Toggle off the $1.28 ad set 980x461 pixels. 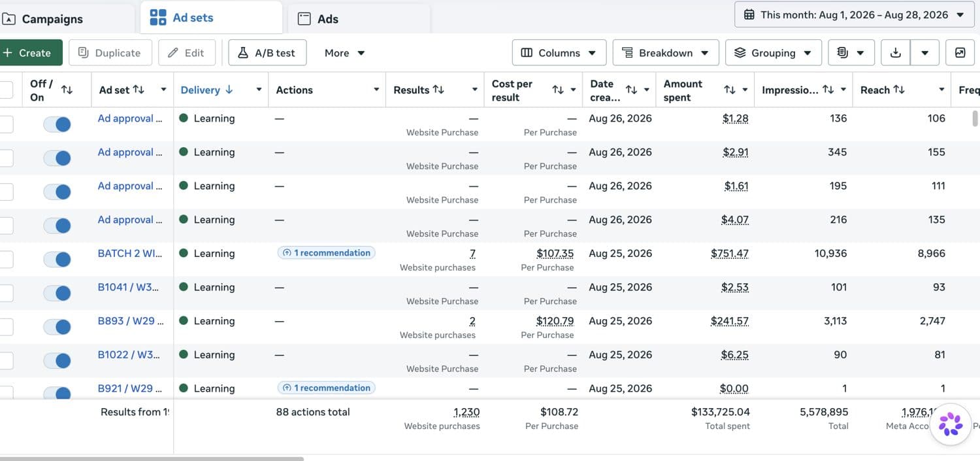(57, 124)
